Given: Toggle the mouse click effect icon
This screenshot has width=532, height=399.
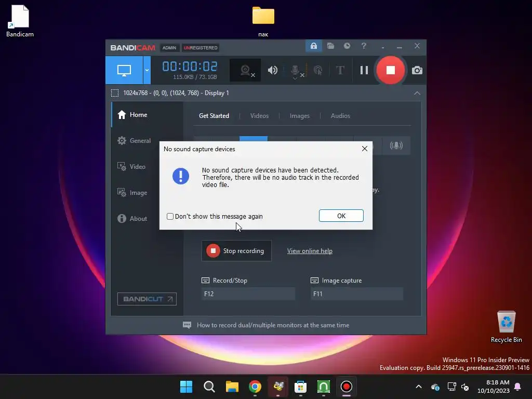Looking at the screenshot, I should tap(318, 70).
